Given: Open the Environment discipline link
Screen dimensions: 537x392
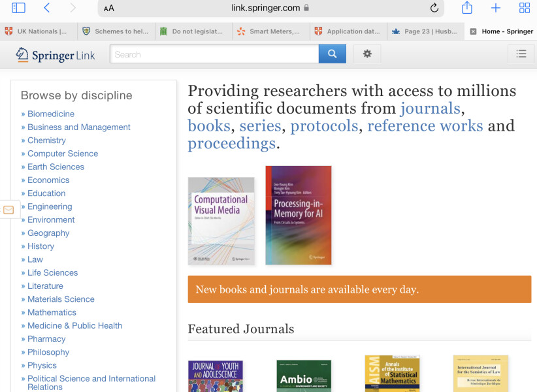Looking at the screenshot, I should (x=51, y=220).
